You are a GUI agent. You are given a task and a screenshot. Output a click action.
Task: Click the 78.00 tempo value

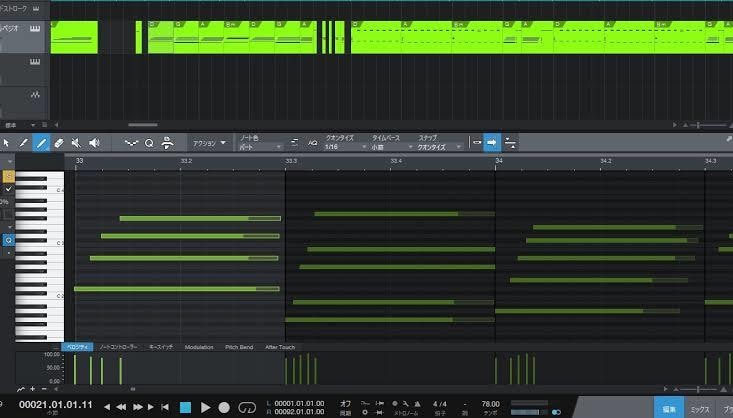pos(490,404)
